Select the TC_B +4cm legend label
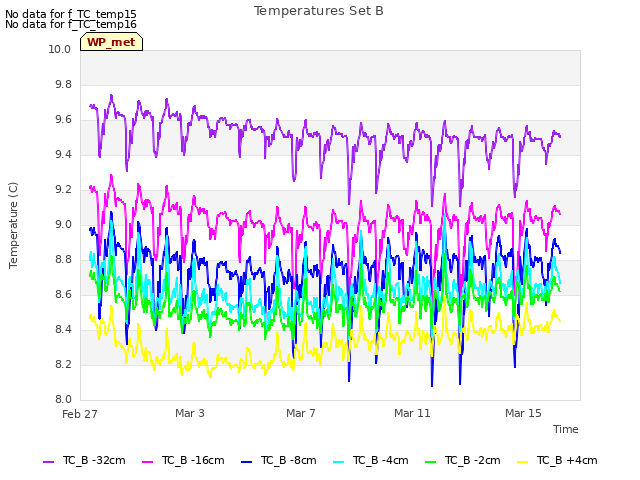The image size is (640, 480). [x=567, y=460]
